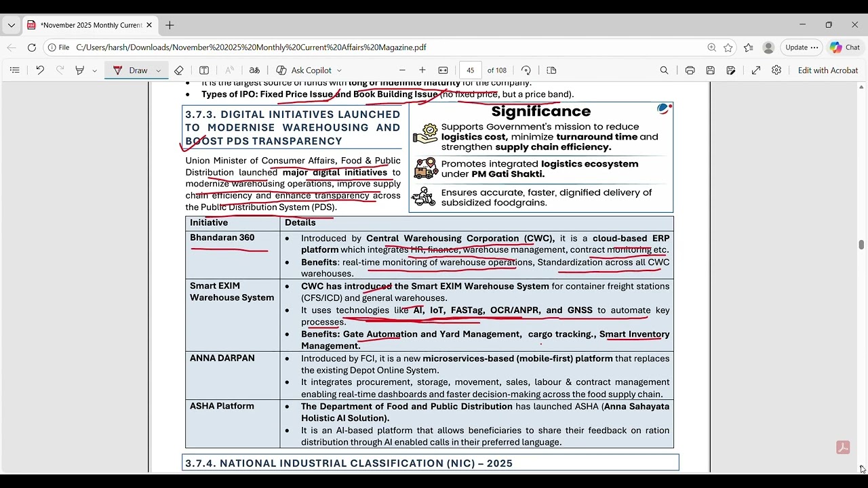The image size is (868, 488).
Task: Start Read aloud
Action: 230,70
